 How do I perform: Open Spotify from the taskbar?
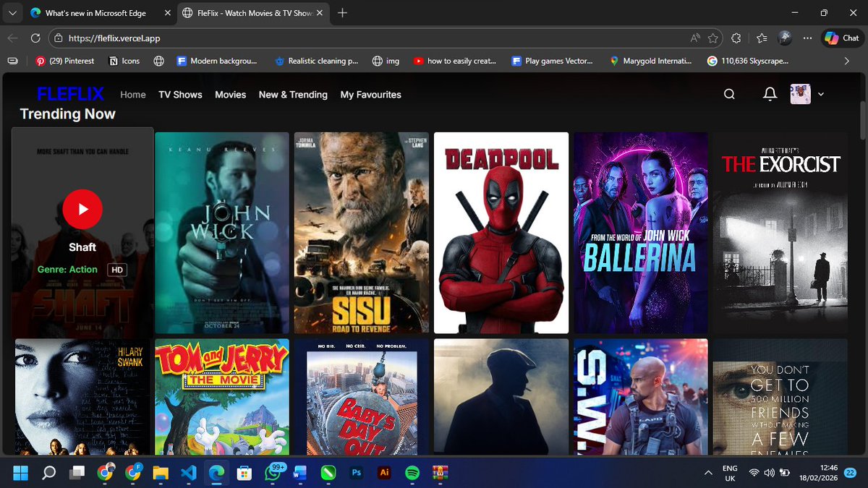412,473
